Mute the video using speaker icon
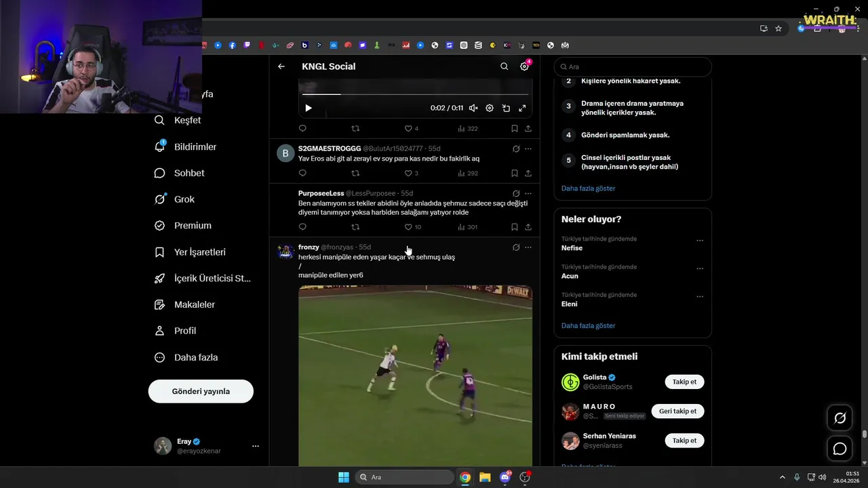This screenshot has width=868, height=488. [x=473, y=108]
